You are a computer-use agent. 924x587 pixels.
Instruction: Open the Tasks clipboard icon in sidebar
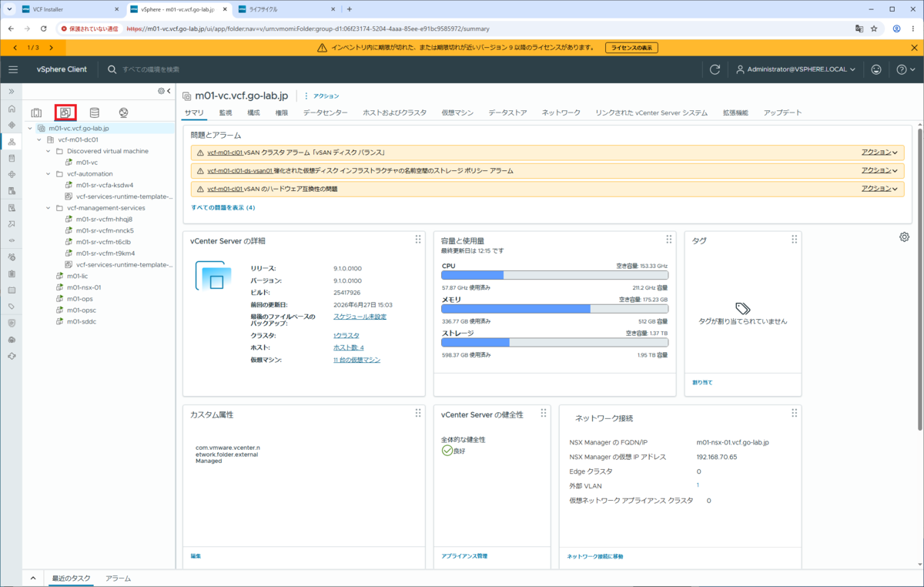(12, 273)
